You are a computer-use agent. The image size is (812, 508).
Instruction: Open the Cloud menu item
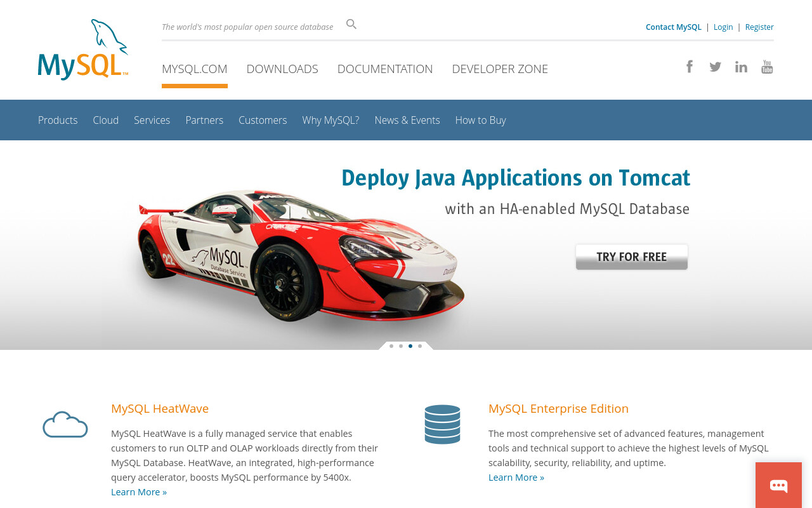[x=106, y=120]
